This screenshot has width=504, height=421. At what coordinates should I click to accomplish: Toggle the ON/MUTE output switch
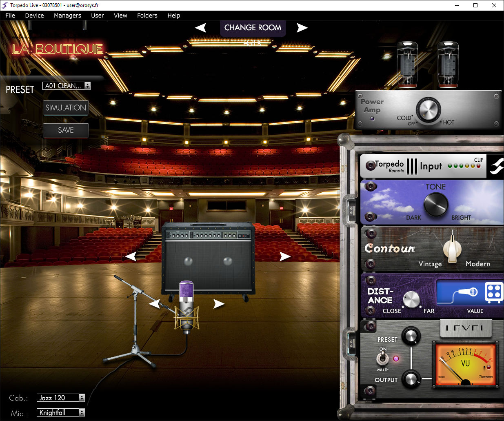point(382,359)
